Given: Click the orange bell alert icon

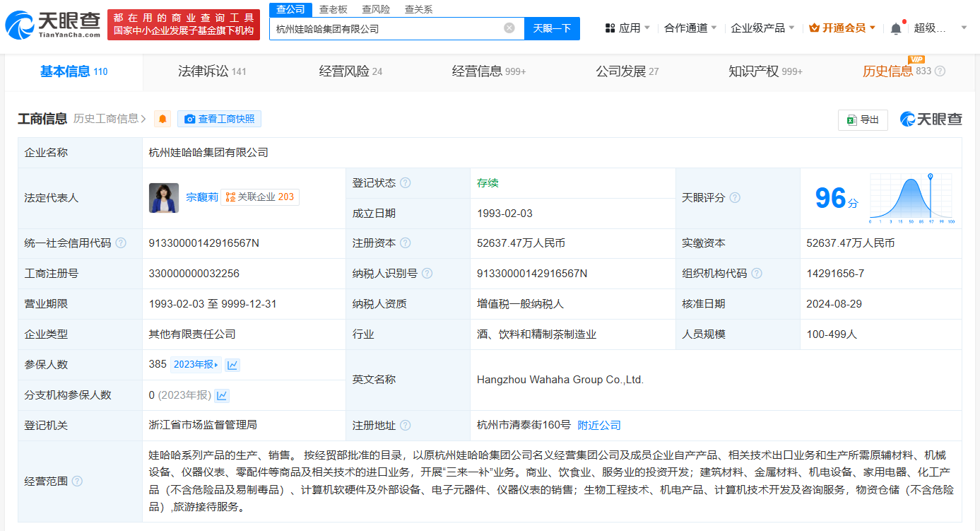Looking at the screenshot, I should point(163,119).
